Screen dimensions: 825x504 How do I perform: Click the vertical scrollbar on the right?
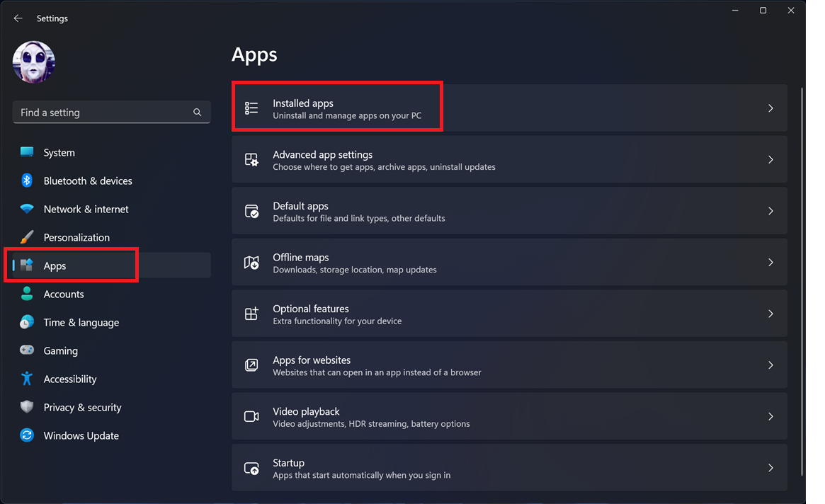pos(801,212)
